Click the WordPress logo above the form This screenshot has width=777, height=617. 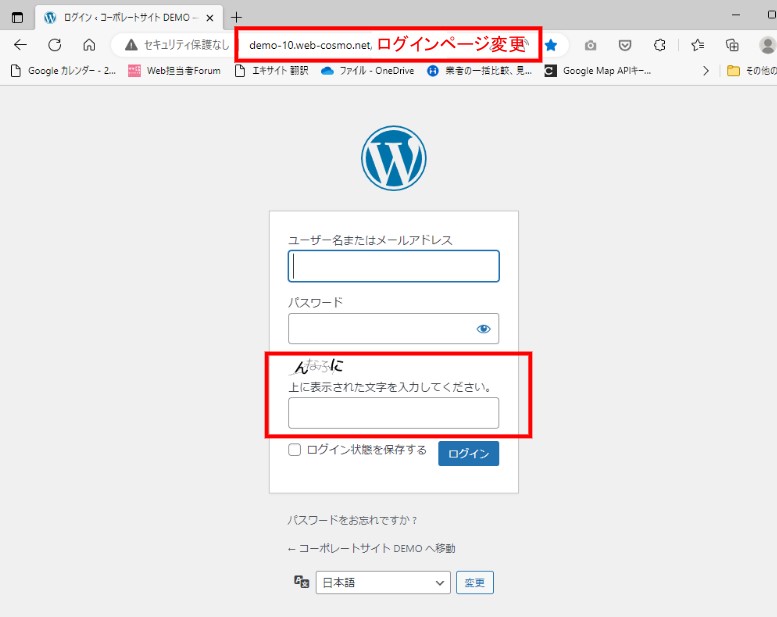(x=393, y=158)
